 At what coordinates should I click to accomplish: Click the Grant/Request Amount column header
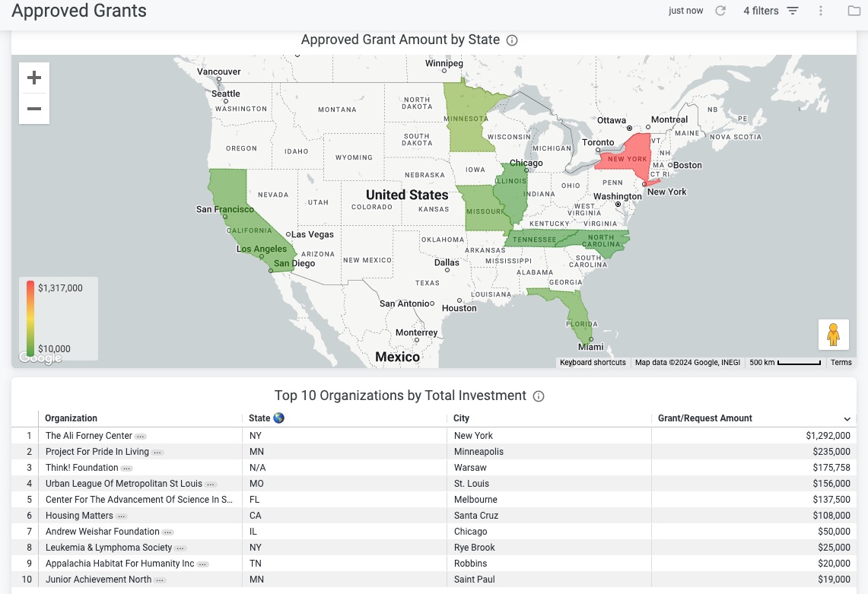[704, 418]
